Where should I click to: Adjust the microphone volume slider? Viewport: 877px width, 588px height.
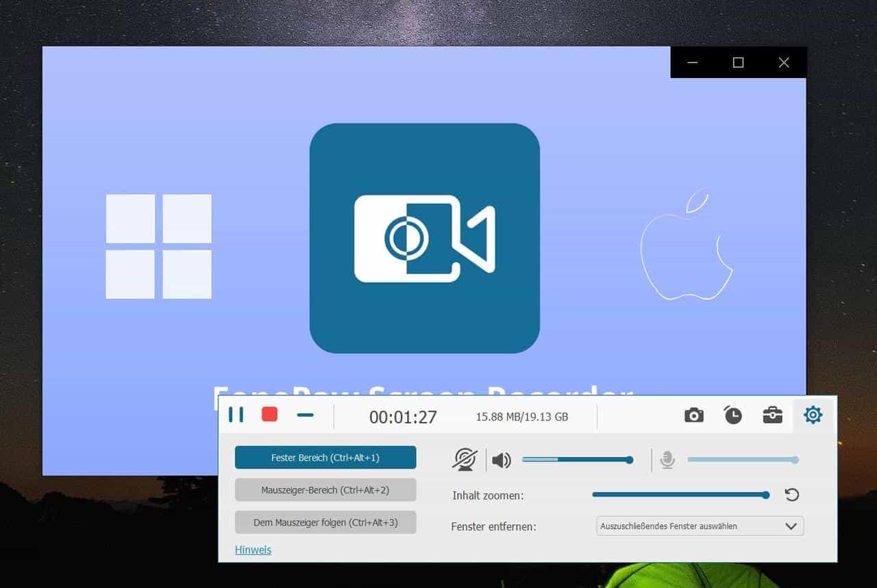pyautogui.click(x=743, y=460)
